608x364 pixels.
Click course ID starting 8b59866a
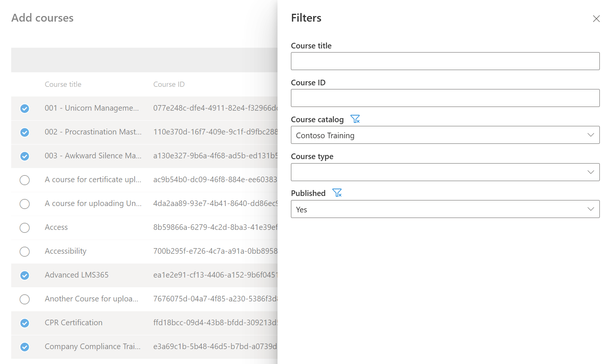pos(215,227)
